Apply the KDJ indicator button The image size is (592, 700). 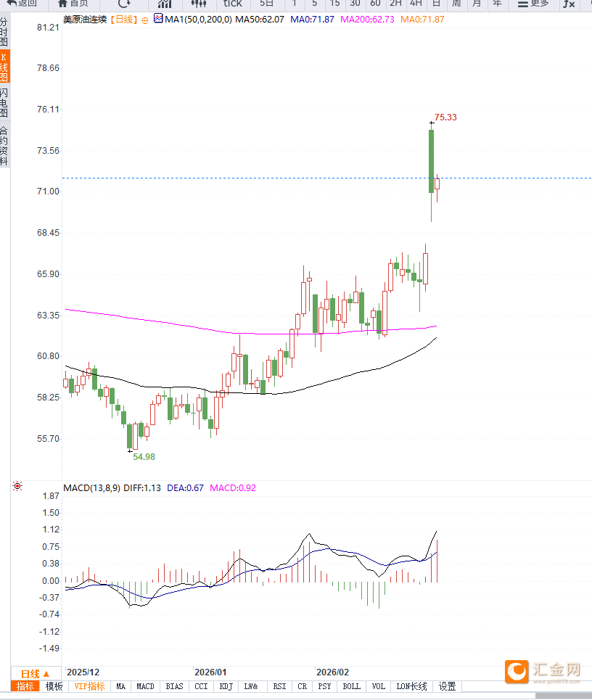pos(226,686)
